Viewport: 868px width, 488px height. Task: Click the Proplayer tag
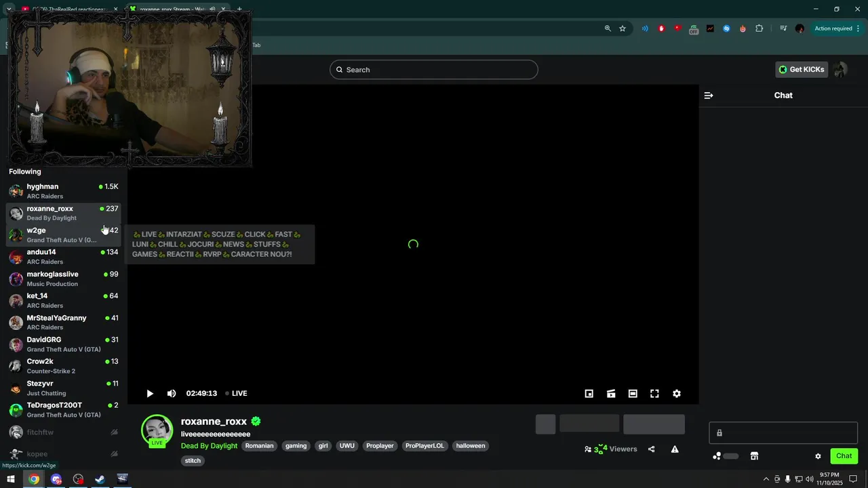tap(380, 446)
